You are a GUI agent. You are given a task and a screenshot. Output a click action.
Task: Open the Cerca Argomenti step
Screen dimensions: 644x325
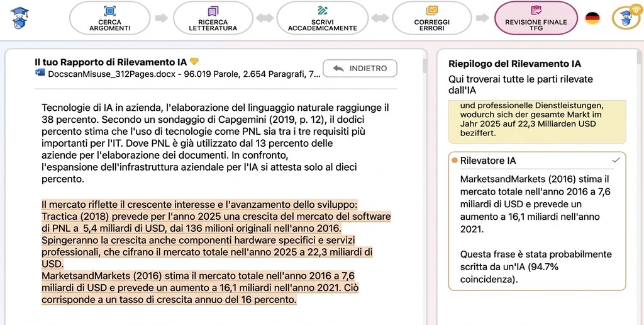[109, 18]
